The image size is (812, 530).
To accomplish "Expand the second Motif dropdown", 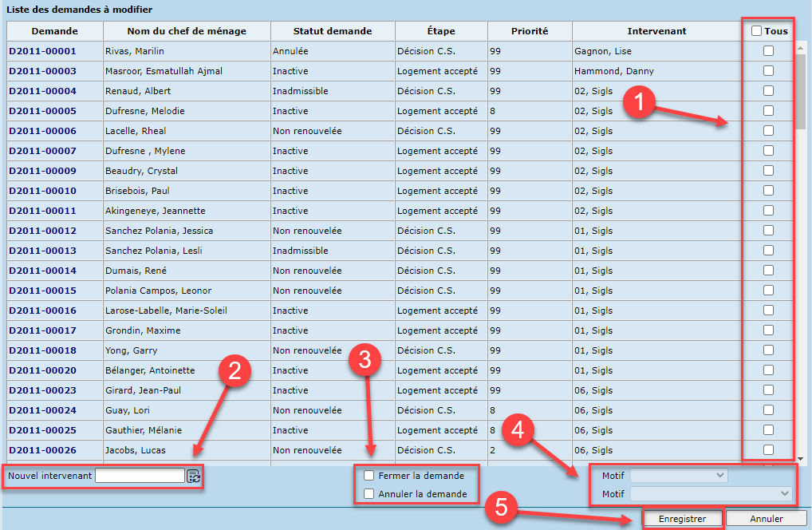I will [x=711, y=494].
